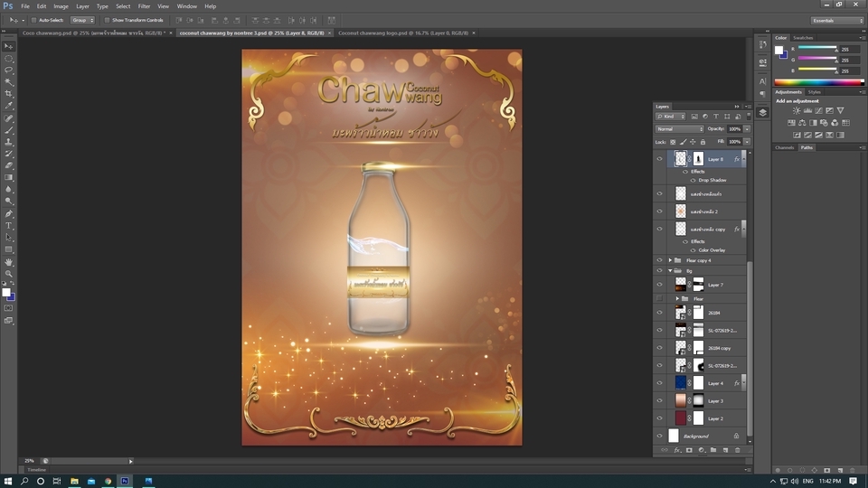This screenshot has width=868, height=488.
Task: Click the Color Balance adjustment icon
Action: click(x=802, y=123)
